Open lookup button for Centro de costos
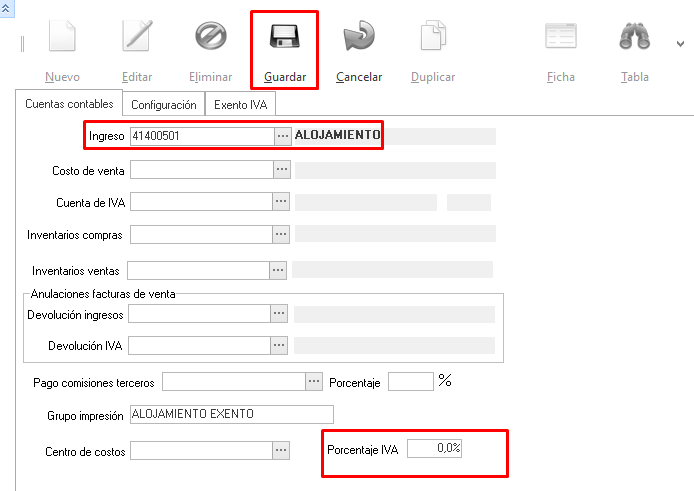 point(282,451)
